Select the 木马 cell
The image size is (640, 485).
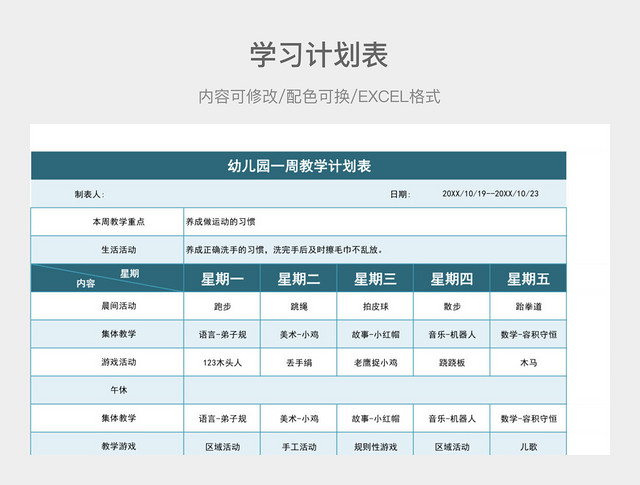[528, 362]
